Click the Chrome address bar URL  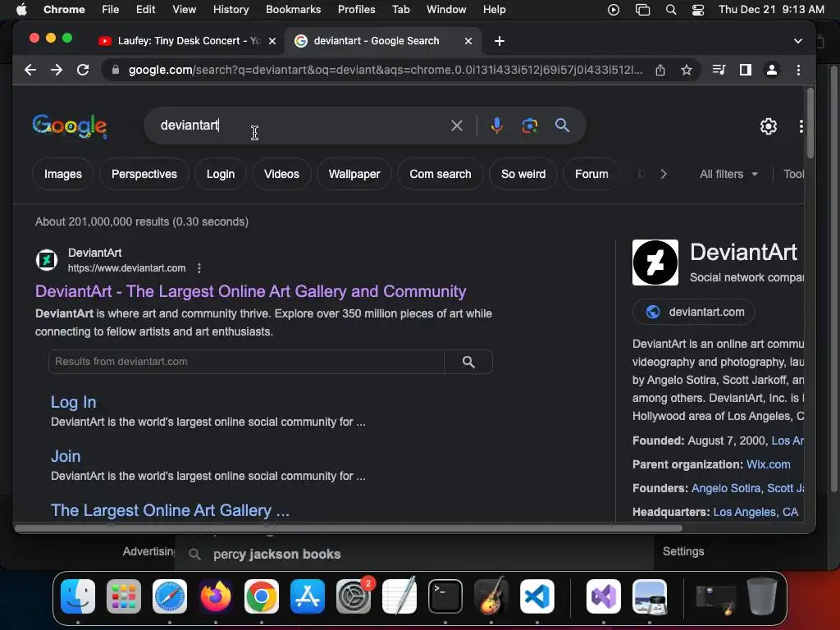pyautogui.click(x=386, y=70)
